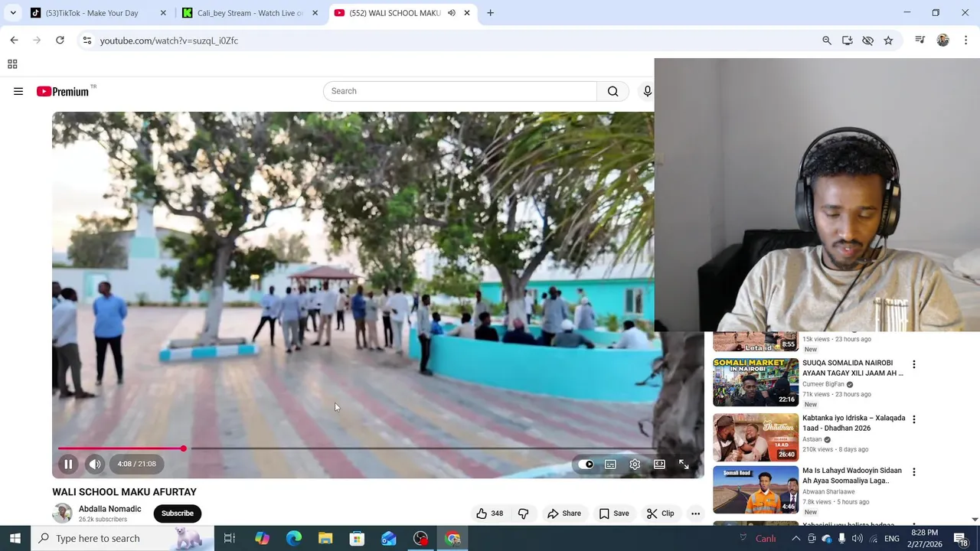The image size is (980, 551).
Task: Open a new browser tab
Action: point(491,13)
